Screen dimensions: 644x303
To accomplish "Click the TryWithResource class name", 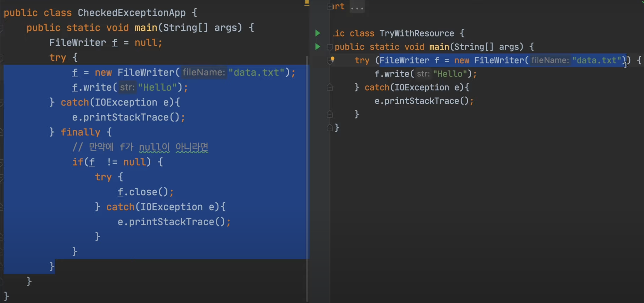I will (x=416, y=33).
